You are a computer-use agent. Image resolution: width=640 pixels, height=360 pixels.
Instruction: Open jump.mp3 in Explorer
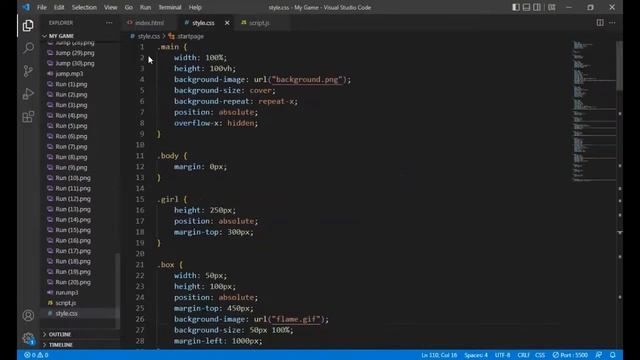click(x=69, y=73)
